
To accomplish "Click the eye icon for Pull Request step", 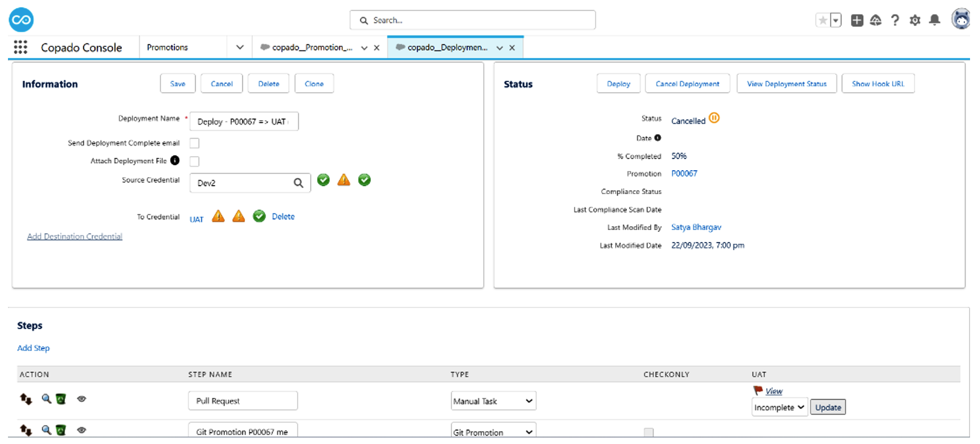I will (x=82, y=399).
